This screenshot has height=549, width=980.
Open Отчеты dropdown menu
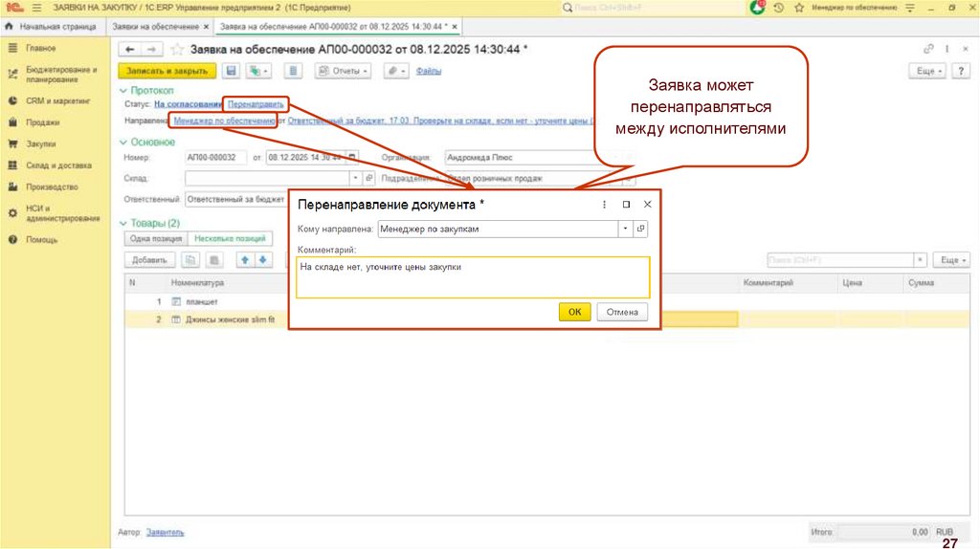click(x=344, y=71)
